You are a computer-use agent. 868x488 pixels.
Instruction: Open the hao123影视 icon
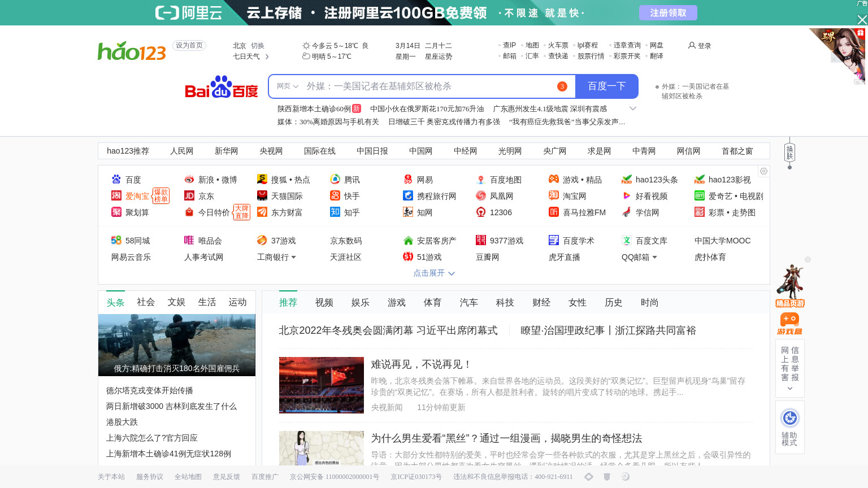pyautogui.click(x=700, y=179)
